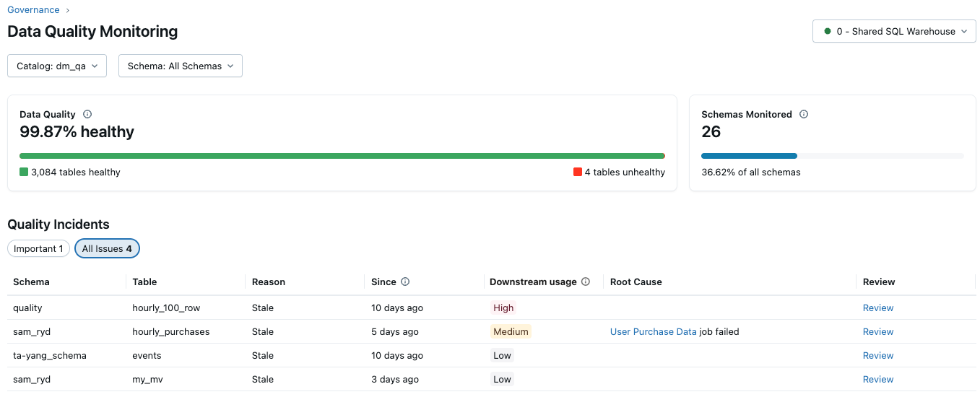Expand the Schema: All Schemas dropdown
Image resolution: width=980 pixels, height=397 pixels.
click(180, 66)
